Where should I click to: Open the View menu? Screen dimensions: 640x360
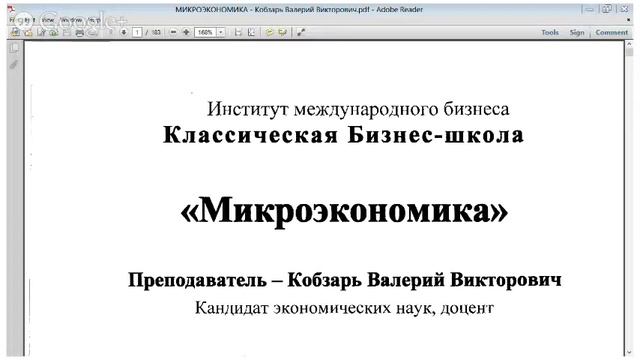click(x=48, y=20)
